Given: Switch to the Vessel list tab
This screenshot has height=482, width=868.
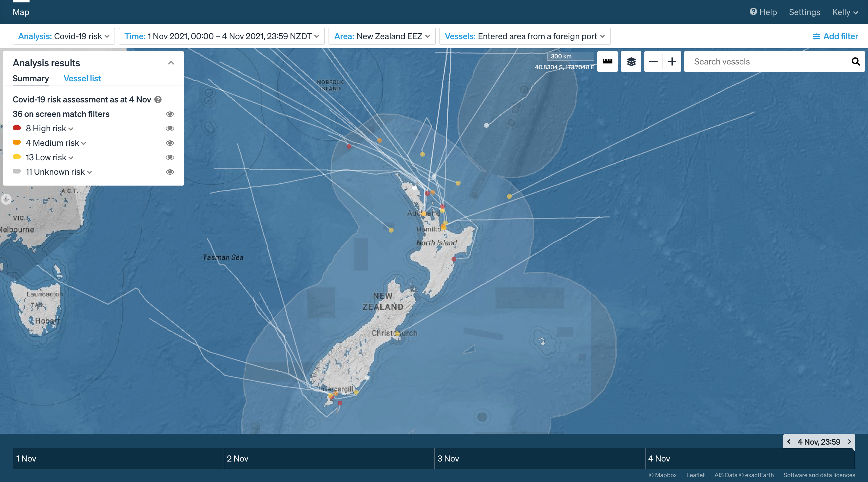Looking at the screenshot, I should pos(82,79).
